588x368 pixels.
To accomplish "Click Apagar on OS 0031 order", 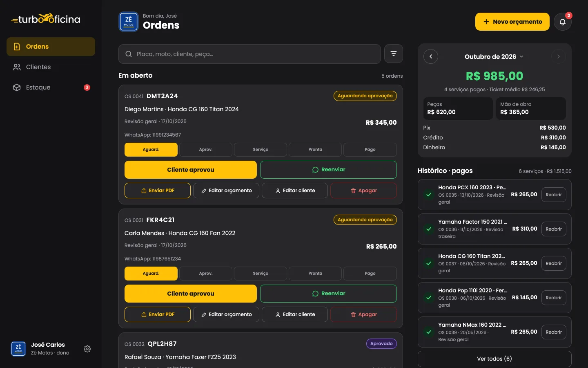I will point(363,314).
